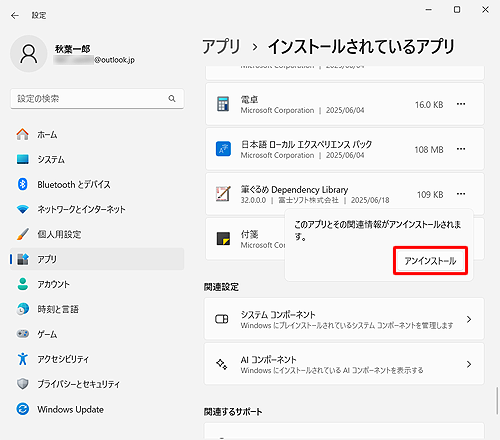Expand AI コンポーネント chevron

pyautogui.click(x=469, y=364)
